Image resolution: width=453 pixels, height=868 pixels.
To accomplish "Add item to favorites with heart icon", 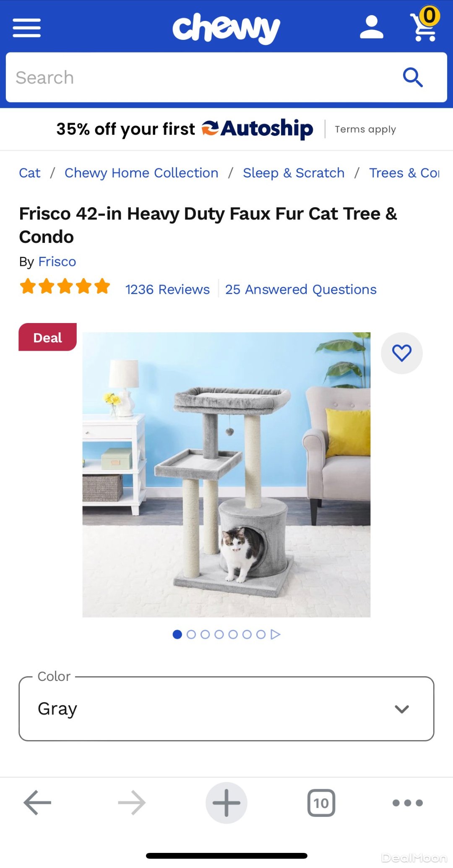I will coord(402,353).
